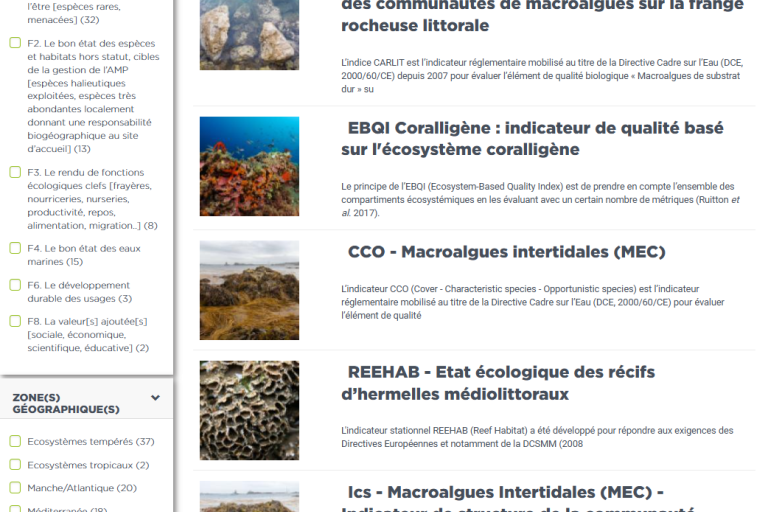Click the coralligène reef thumbnail image
This screenshot has width=768, height=512.
249,166
